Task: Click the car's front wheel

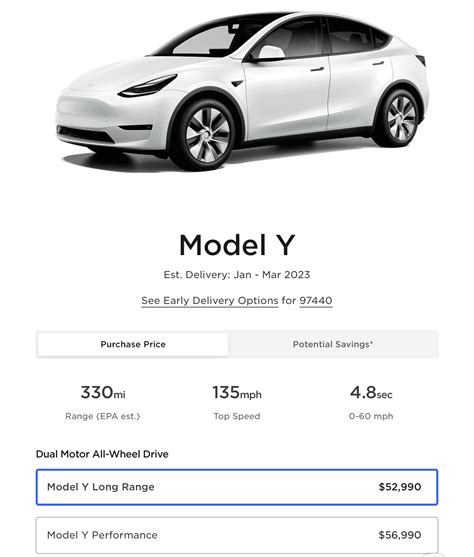Action: (208, 135)
